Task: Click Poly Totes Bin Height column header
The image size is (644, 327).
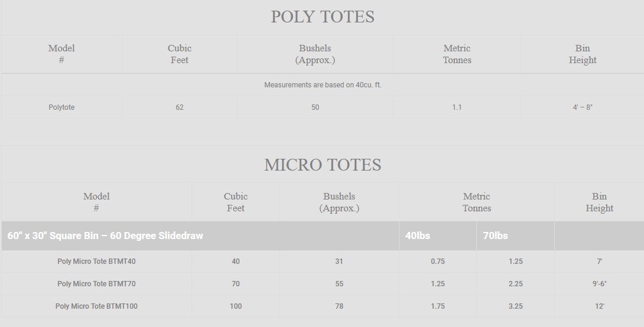Action: 583,54
